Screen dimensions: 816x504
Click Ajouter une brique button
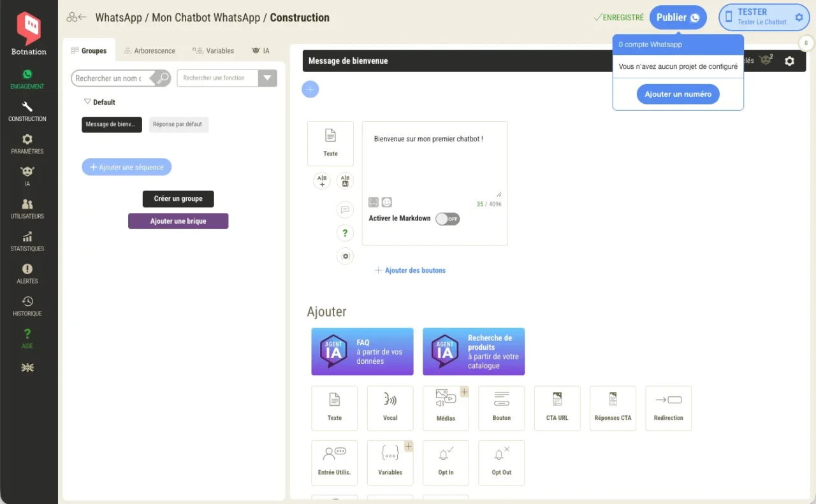(x=178, y=221)
